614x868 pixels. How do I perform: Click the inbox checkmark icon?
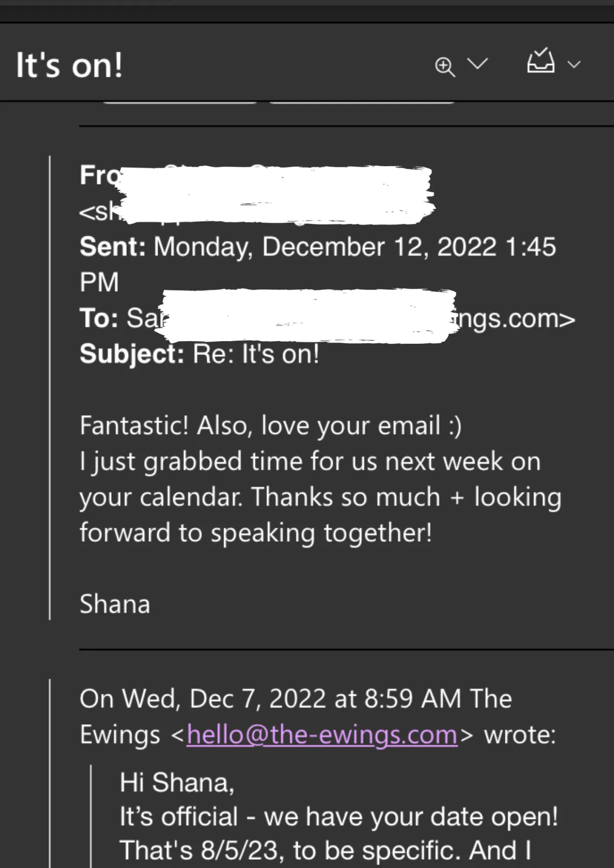[541, 61]
